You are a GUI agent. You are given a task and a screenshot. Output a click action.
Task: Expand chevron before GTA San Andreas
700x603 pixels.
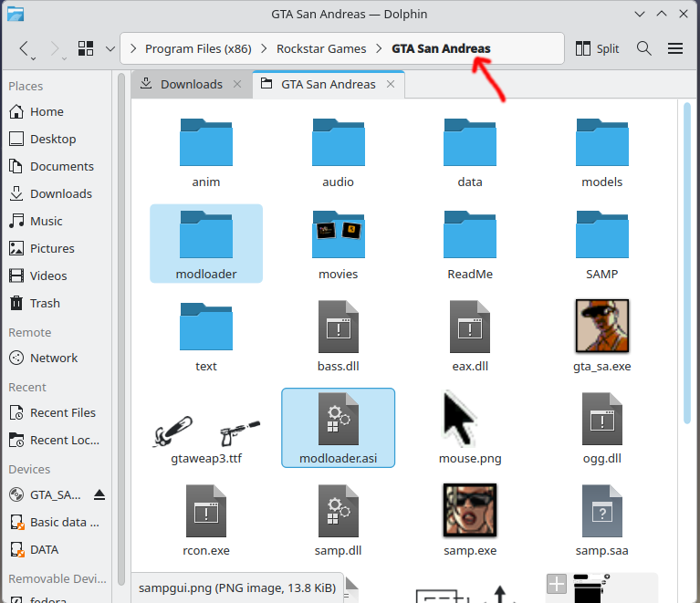pyautogui.click(x=379, y=48)
